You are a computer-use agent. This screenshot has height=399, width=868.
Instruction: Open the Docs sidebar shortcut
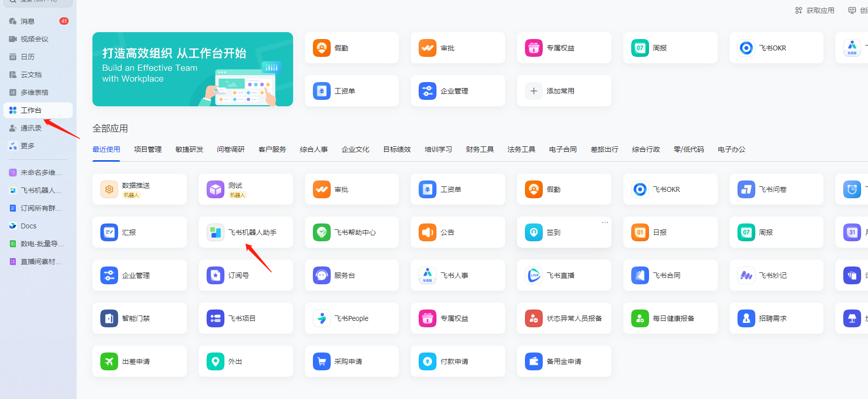pyautogui.click(x=38, y=226)
